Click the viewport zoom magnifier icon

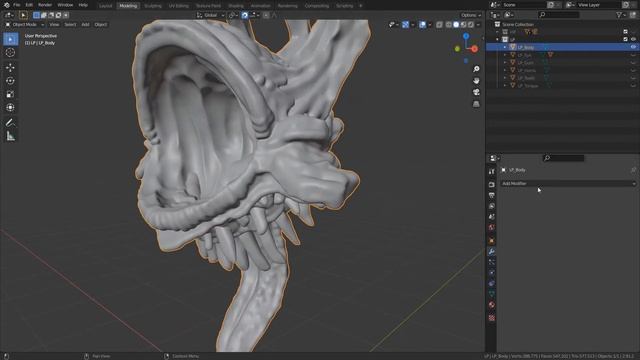(476, 69)
